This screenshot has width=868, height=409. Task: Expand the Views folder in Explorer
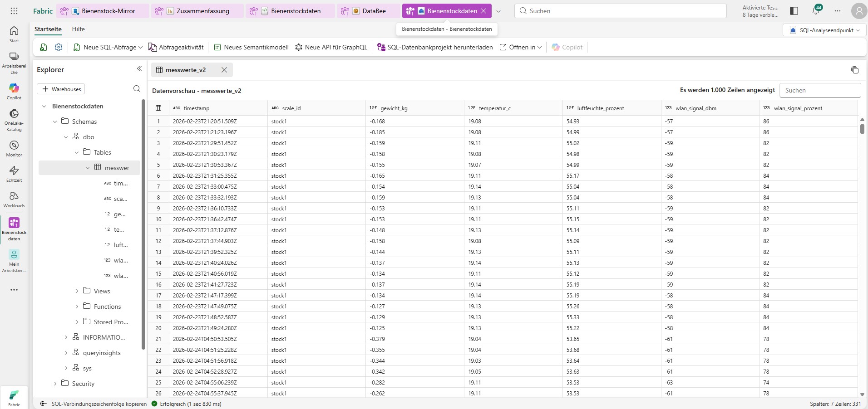77,291
